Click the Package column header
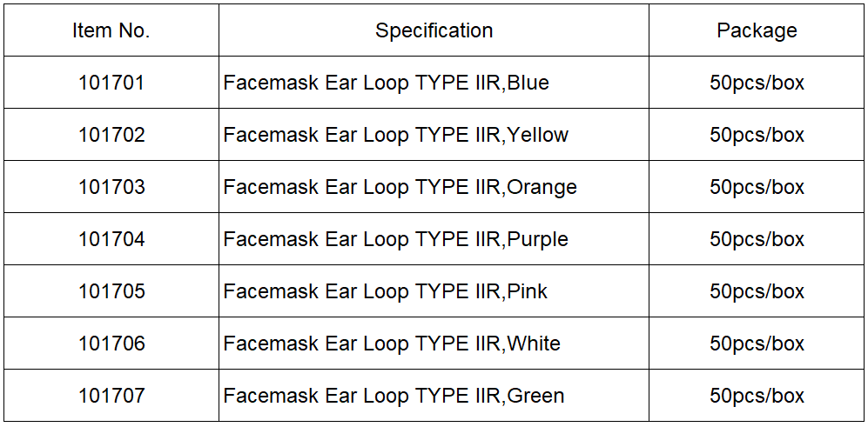Viewport: 868px width, 427px height. (757, 30)
